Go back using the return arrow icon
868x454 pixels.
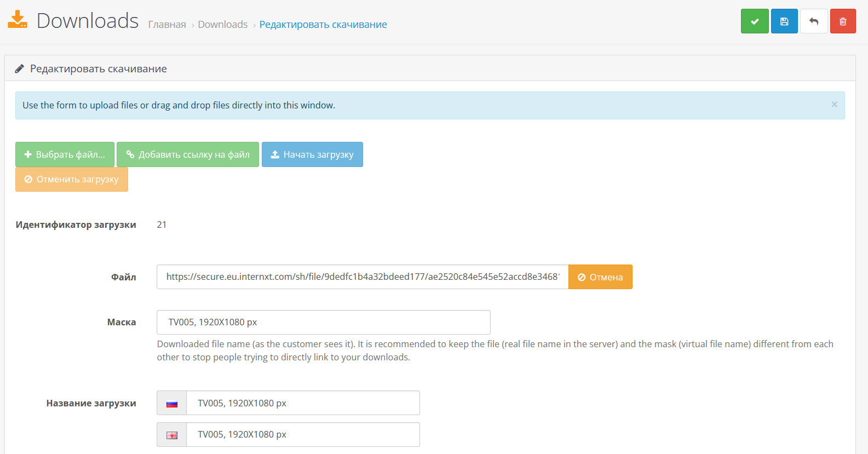coord(814,21)
